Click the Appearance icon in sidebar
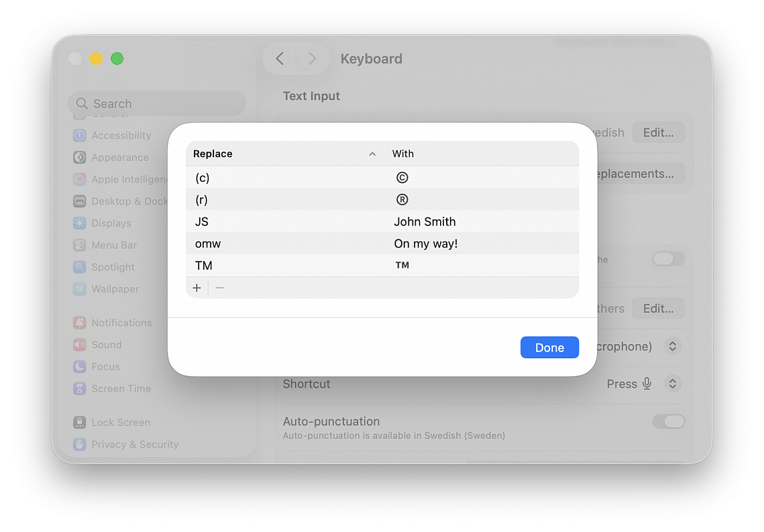The width and height of the screenshot is (764, 532). click(x=80, y=158)
